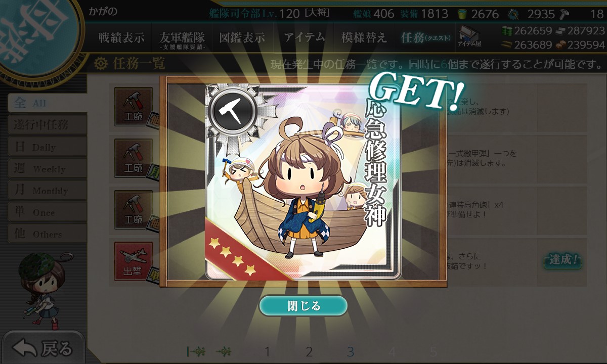
Task: Click the first-page arrow in pagination
Action: tap(196, 351)
